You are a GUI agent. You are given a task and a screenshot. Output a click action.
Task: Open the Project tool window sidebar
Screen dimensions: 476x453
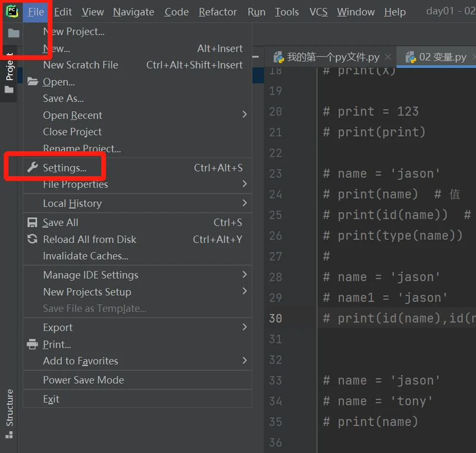pyautogui.click(x=9, y=67)
